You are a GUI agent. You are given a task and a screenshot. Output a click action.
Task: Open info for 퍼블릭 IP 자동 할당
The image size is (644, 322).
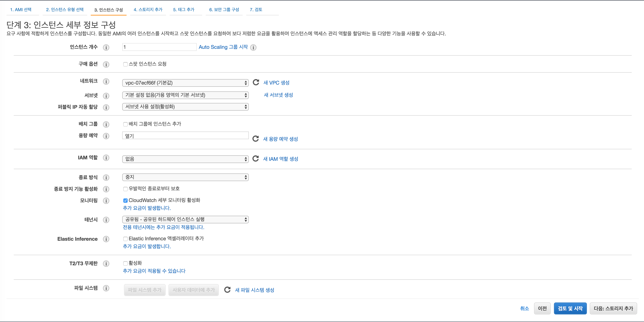tap(106, 107)
